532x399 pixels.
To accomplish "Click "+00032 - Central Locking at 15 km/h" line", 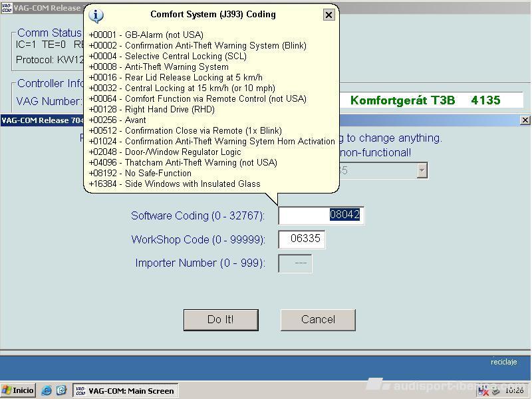I will click(182, 88).
